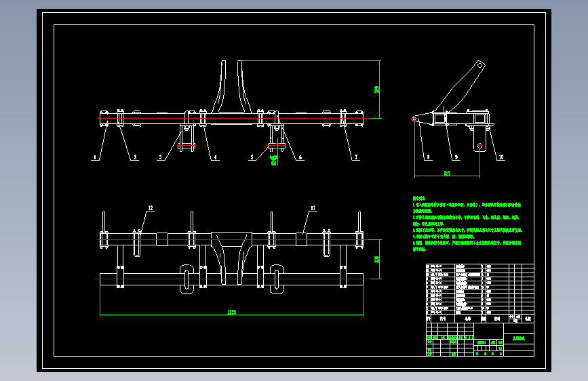Image resolution: width=588 pixels, height=381 pixels.
Task: Select part callout number 11 in plan view
Action: [313, 208]
